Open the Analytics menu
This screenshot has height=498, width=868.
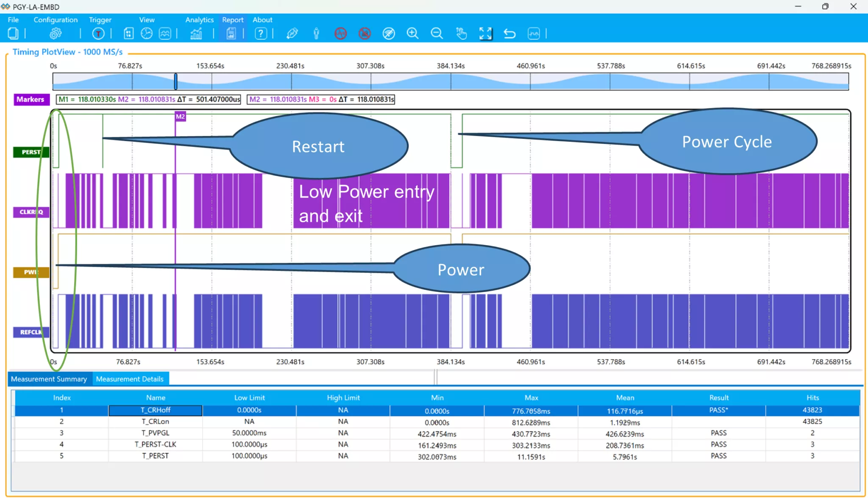tap(199, 19)
